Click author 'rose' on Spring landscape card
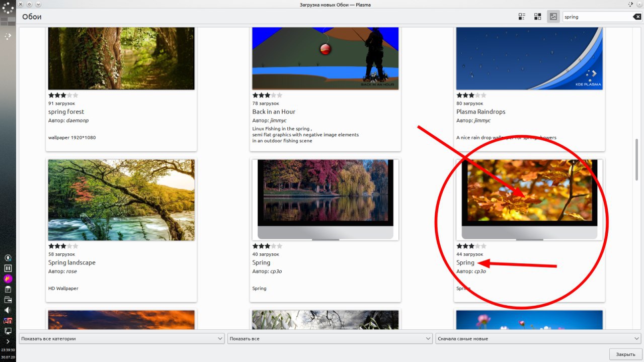The height and width of the screenshot is (362, 644). coord(71,271)
